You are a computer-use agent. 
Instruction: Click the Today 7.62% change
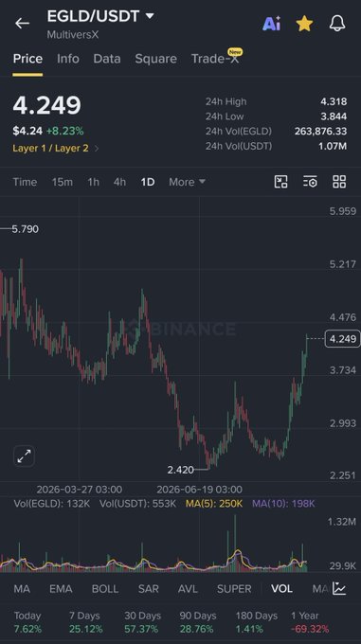pyautogui.click(x=27, y=622)
